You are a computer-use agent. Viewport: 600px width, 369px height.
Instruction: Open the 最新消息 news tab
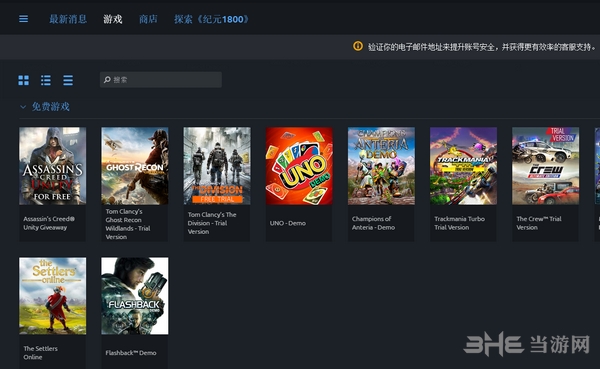(x=68, y=19)
